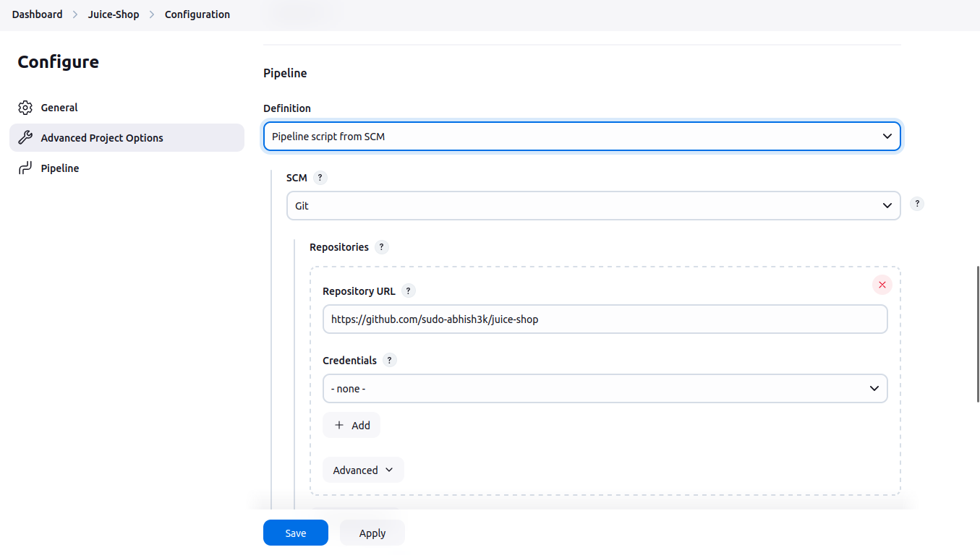Click the page vertical scrollbar
The image size is (980, 555).
(978, 334)
